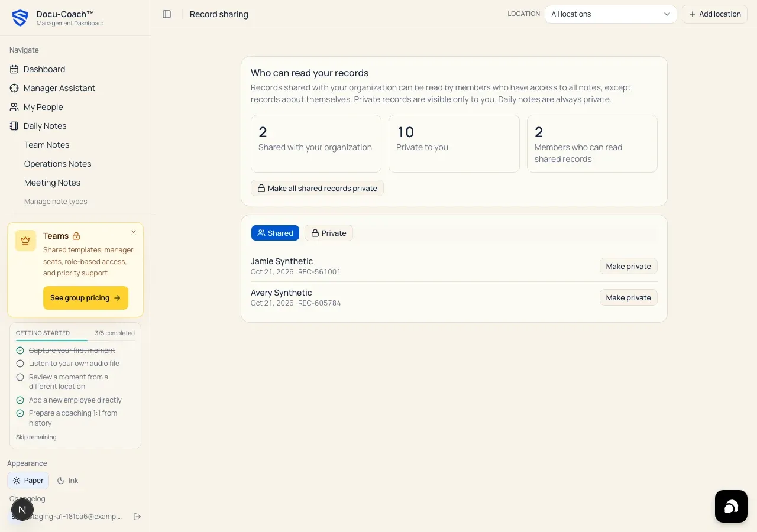This screenshot has height=532, width=757.
Task: Toggle Prepare a coaching 1:1 checkmark
Action: tap(20, 413)
